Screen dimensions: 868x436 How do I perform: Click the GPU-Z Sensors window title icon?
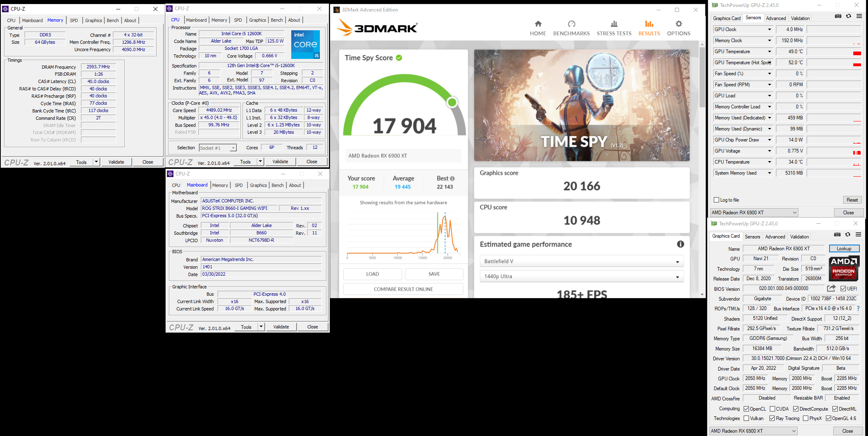tap(715, 5)
